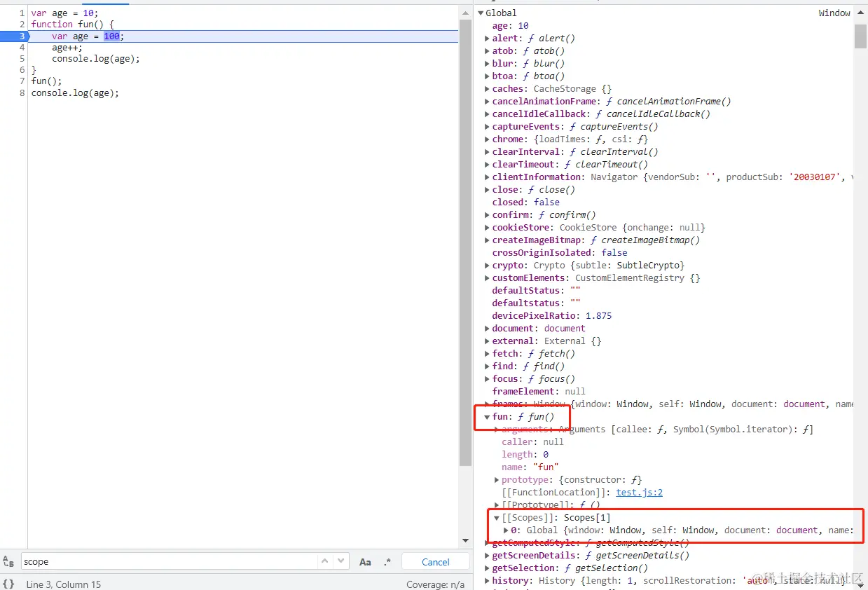This screenshot has height=590, width=868.
Task: Expand the atob function entry
Action: [x=488, y=51]
